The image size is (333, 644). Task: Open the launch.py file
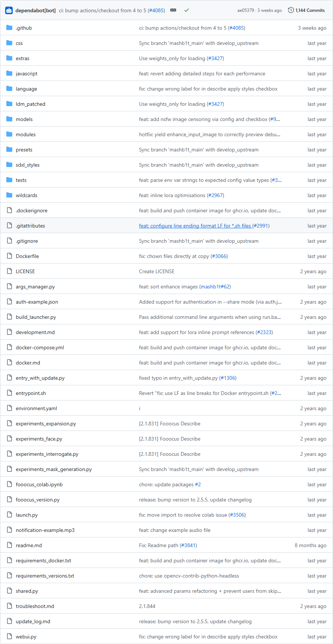pyautogui.click(x=26, y=515)
